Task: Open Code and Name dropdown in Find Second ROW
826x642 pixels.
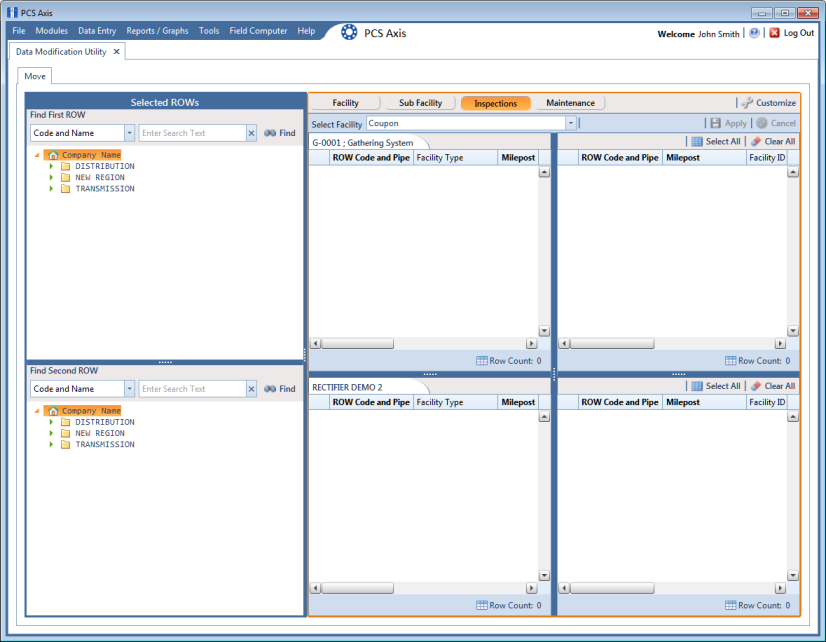Action: click(130, 389)
